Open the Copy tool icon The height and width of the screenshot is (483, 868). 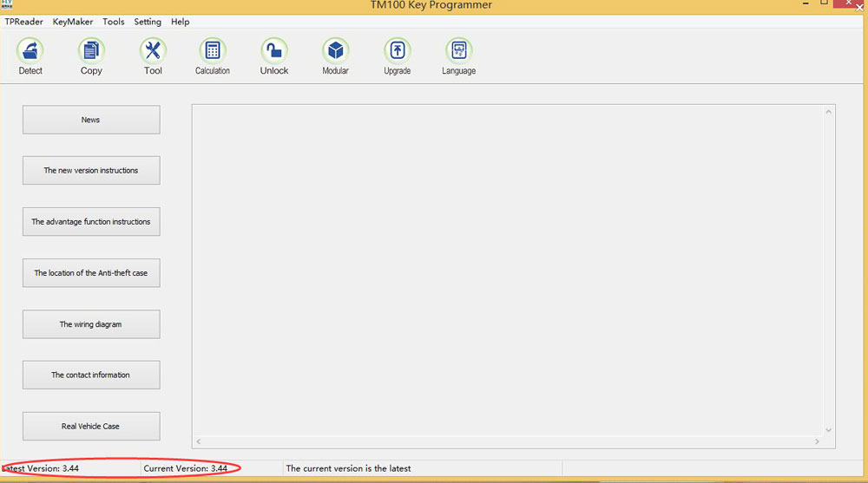91,51
